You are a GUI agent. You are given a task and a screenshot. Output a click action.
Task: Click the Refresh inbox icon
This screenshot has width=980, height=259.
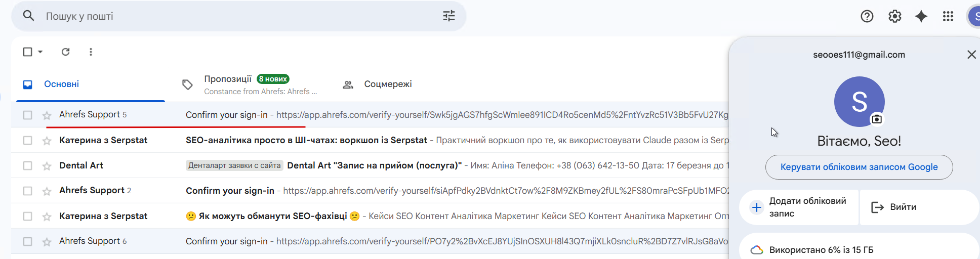pos(66,52)
